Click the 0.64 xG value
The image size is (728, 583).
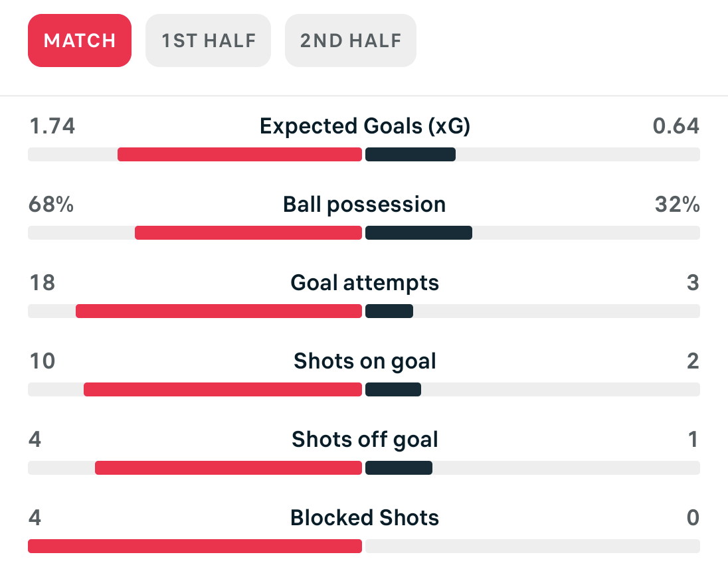(676, 125)
